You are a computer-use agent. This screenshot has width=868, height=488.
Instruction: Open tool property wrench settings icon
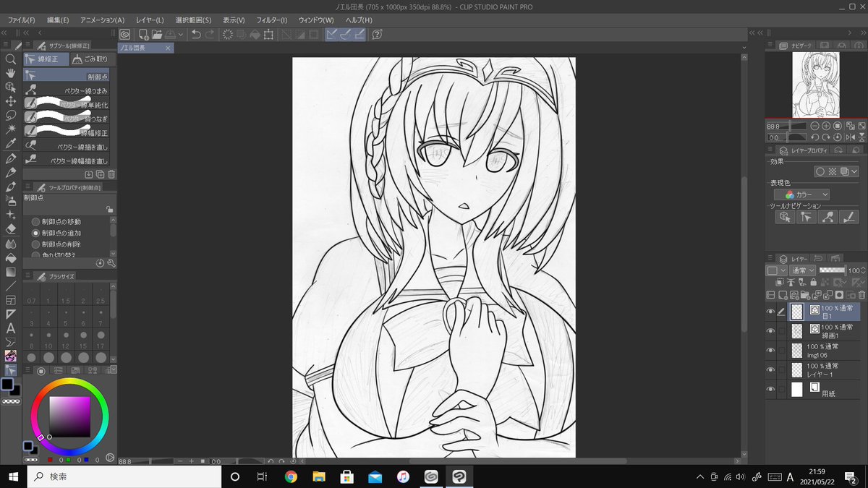(111, 263)
